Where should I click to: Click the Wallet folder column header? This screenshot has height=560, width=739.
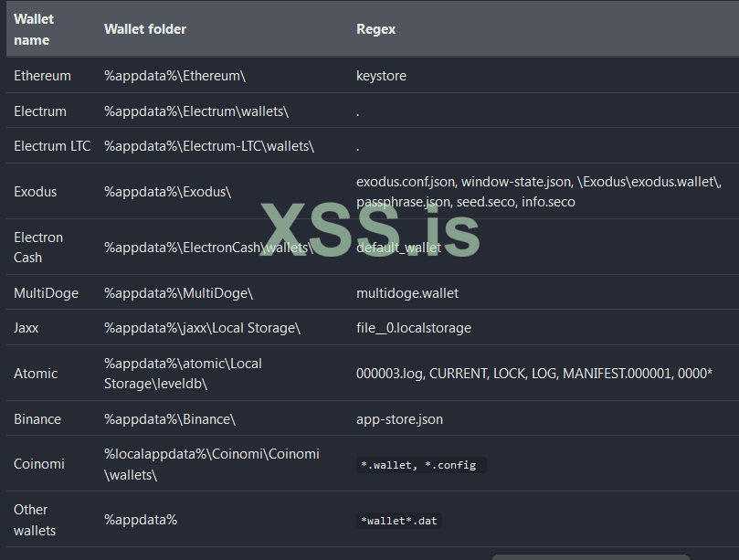pos(145,29)
